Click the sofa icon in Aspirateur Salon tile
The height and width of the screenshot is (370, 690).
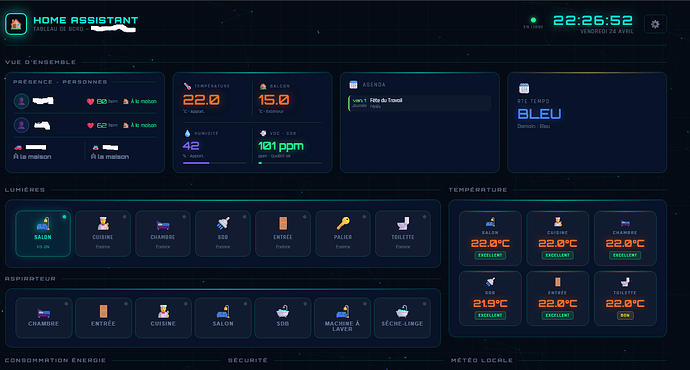pyautogui.click(x=223, y=311)
